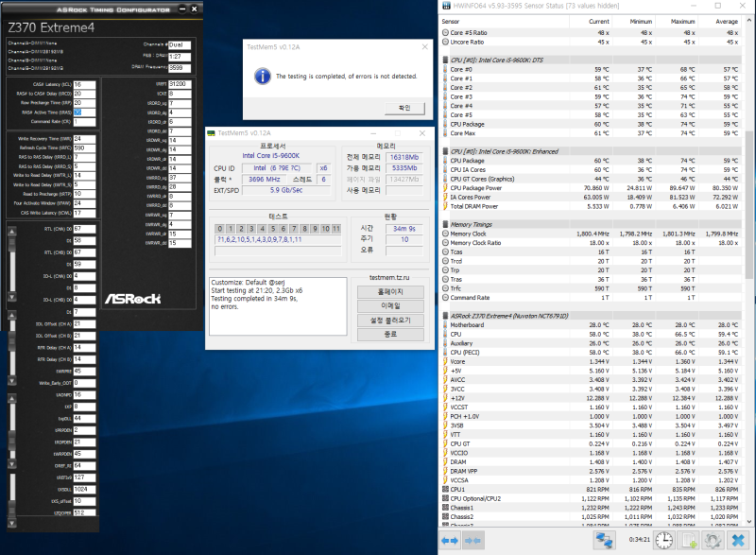This screenshot has width=756, height=555.
Task: Click icon beside Core #5 Ratio
Action: (x=445, y=33)
